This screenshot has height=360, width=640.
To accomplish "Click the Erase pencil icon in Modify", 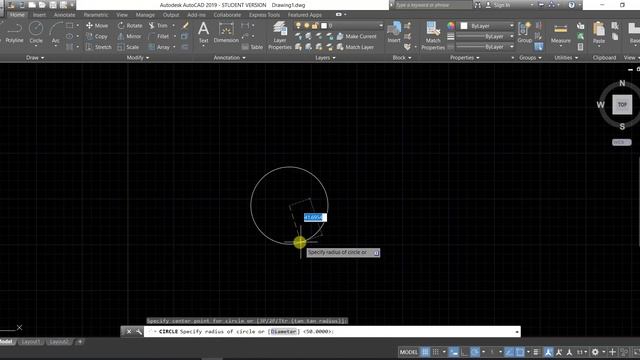I will pyautogui.click(x=185, y=25).
